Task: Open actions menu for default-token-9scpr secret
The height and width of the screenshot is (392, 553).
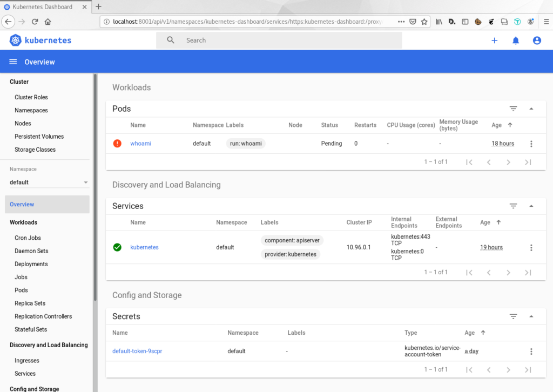Action: (x=531, y=352)
